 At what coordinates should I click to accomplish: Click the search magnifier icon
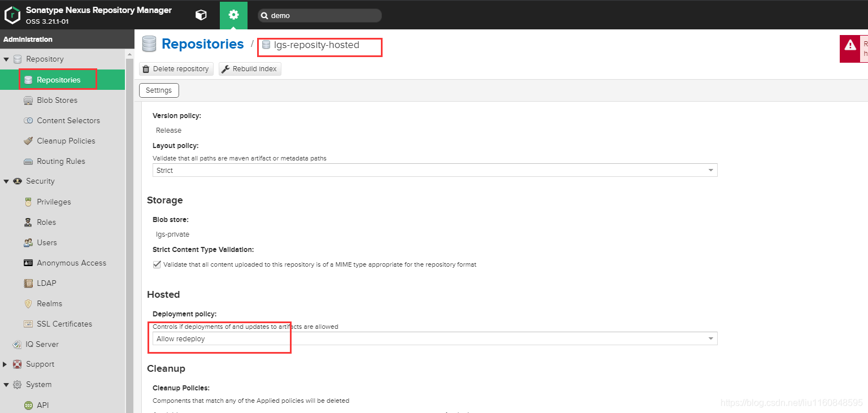click(264, 16)
